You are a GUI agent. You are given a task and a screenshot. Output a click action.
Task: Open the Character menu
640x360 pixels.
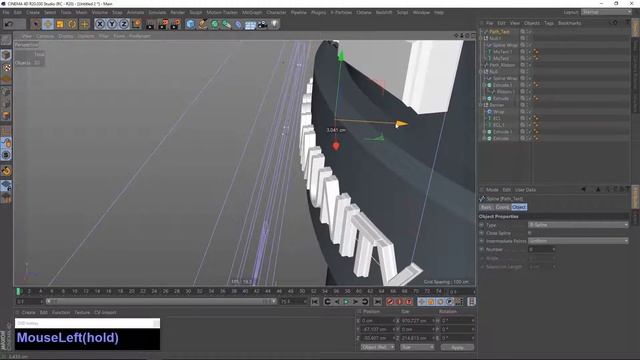(276, 13)
